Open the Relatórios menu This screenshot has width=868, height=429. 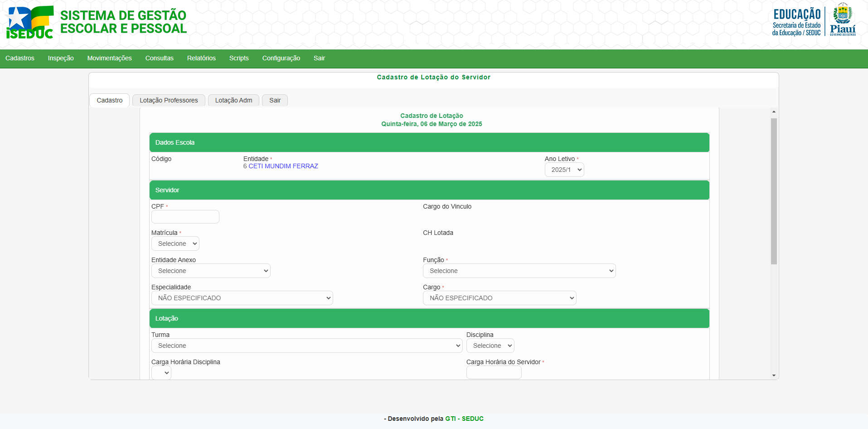[201, 58]
